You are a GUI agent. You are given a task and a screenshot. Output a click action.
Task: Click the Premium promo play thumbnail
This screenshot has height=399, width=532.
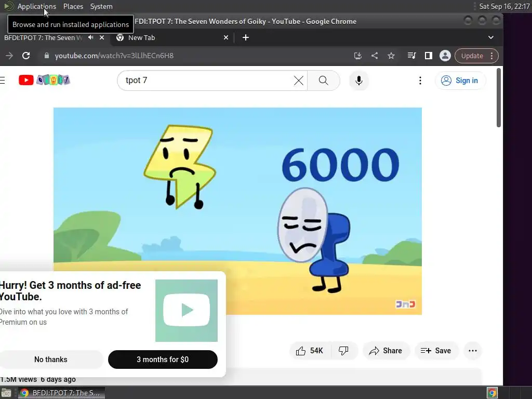point(187,311)
